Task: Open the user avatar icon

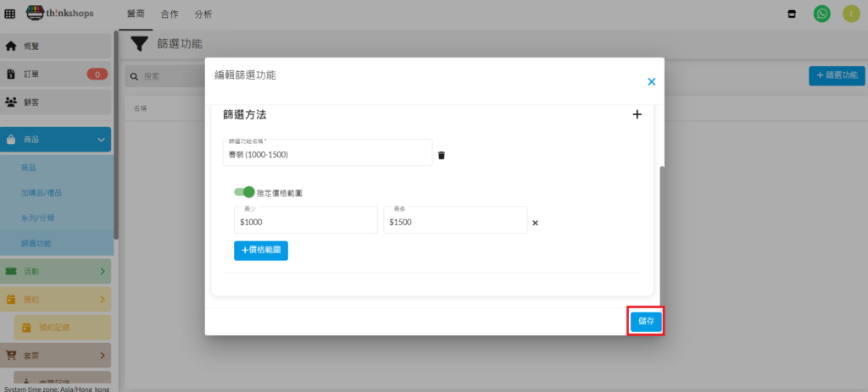Action: tap(850, 14)
